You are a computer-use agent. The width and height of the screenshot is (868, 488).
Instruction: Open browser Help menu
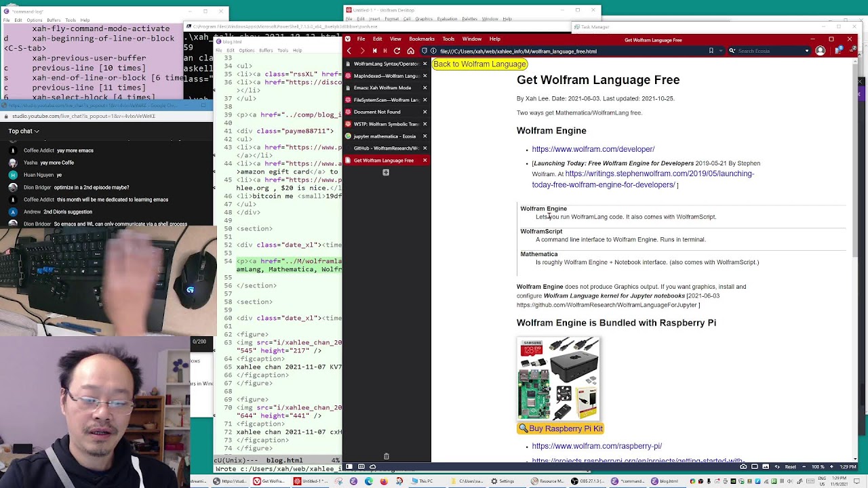click(x=494, y=39)
